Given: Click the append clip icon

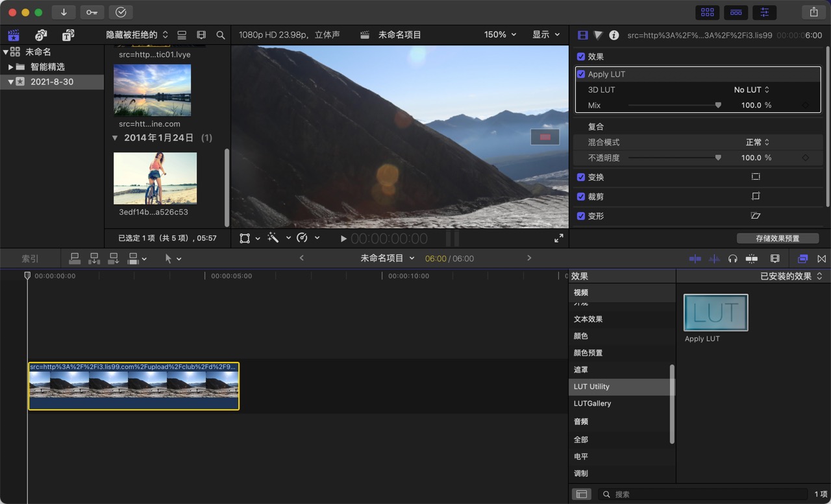Looking at the screenshot, I should click(x=114, y=259).
